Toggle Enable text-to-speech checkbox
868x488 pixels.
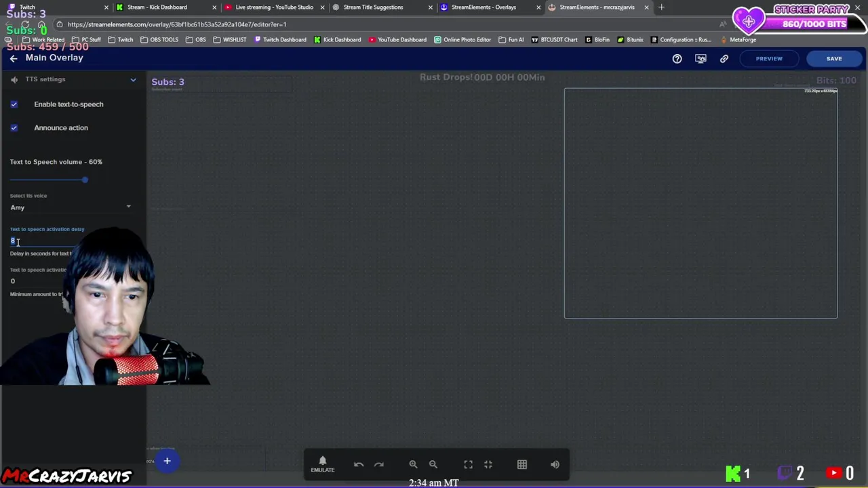(x=14, y=104)
